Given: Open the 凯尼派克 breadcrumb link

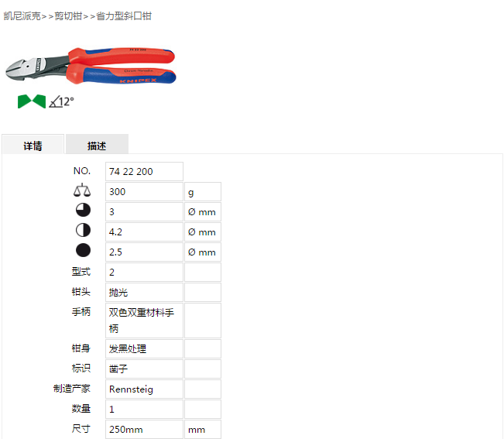Looking at the screenshot, I should coord(22,16).
